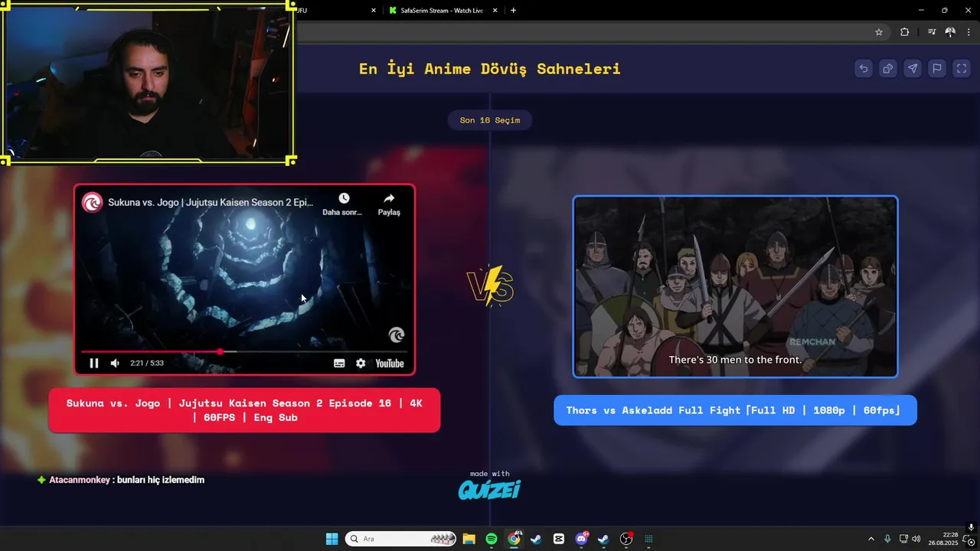Click the green microphone tray icon
Image resolution: width=980 pixels, height=551 pixels.
pyautogui.click(x=887, y=539)
